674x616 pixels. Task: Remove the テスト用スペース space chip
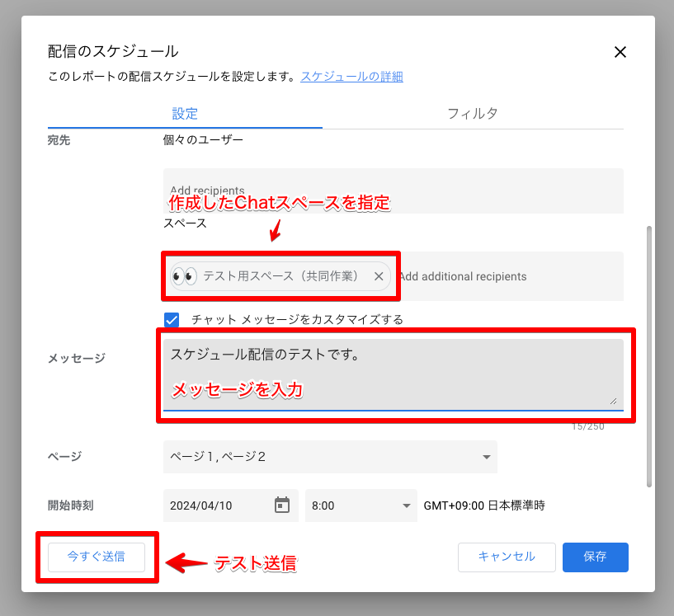(379, 276)
